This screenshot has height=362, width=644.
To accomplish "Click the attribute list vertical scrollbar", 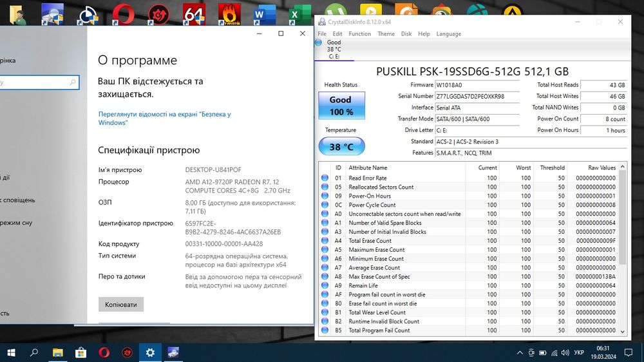I will (622, 218).
